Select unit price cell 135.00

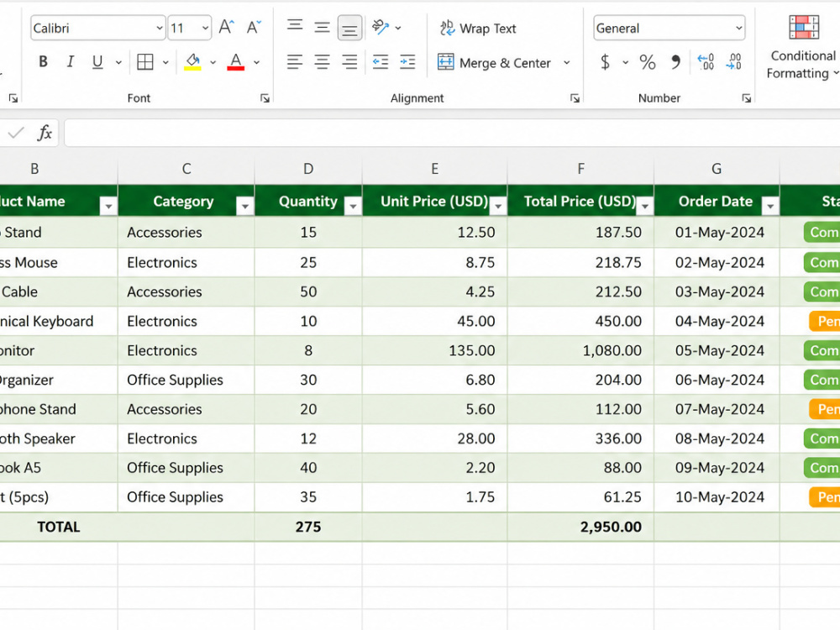coord(435,351)
